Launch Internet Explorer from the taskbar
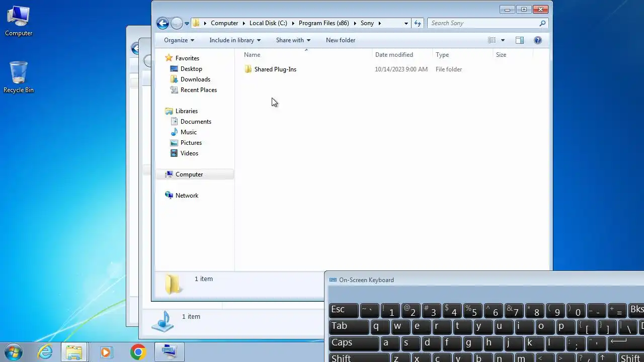This screenshot has height=362, width=644. 45,352
